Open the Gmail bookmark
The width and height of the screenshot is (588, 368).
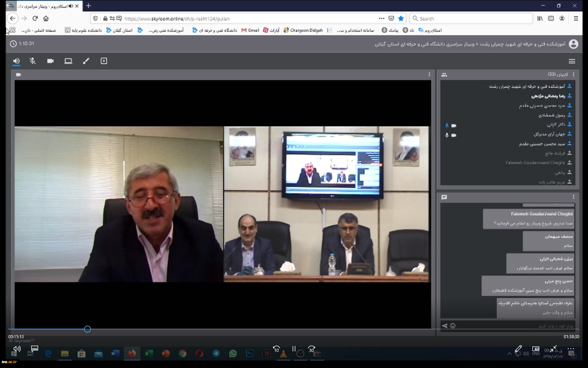pos(250,30)
